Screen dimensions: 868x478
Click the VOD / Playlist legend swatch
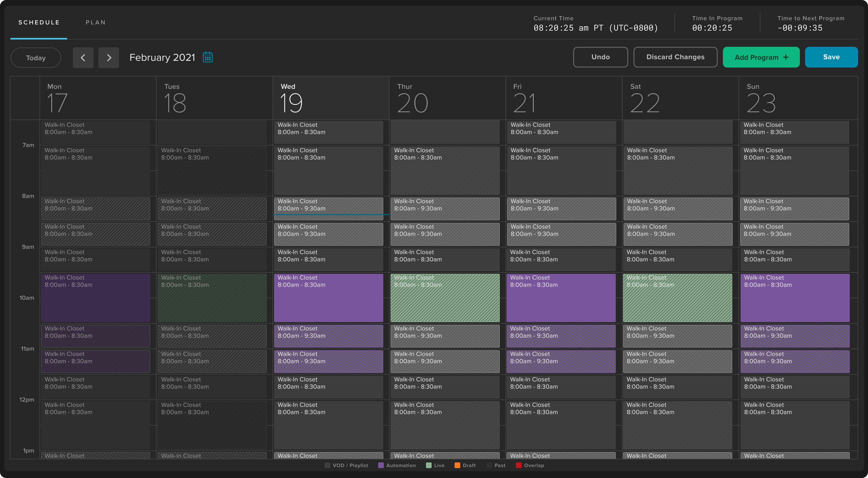327,465
